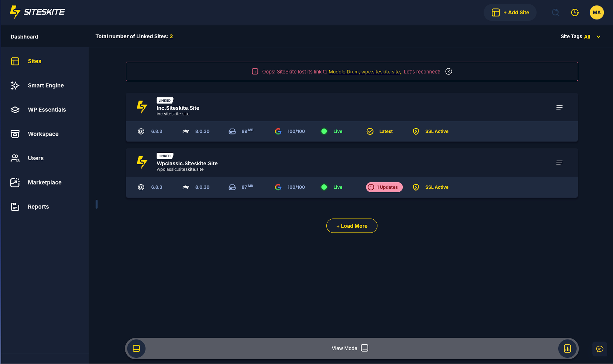The width and height of the screenshot is (613, 364).
Task: Open the activity history clock icon
Action: [x=575, y=12]
